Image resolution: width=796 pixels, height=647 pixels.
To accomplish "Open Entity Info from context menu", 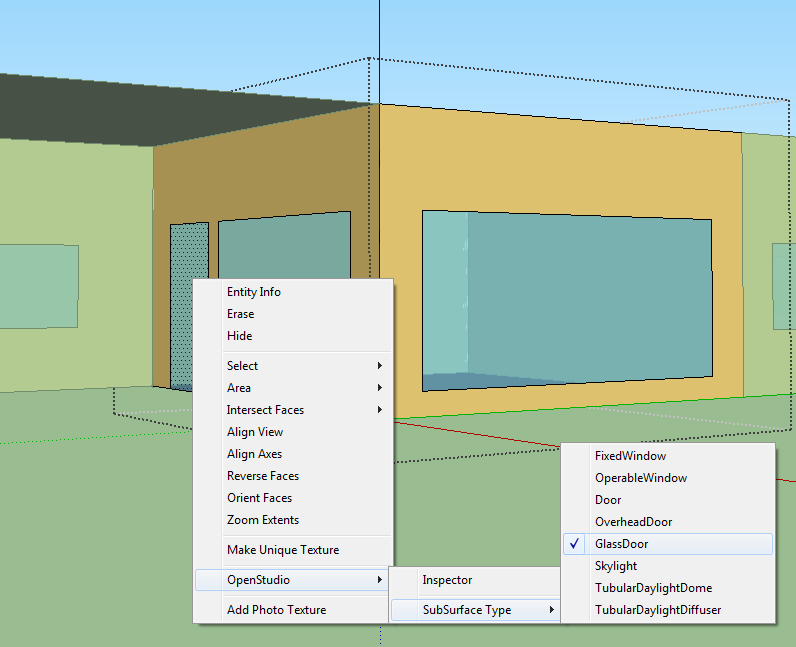I will click(254, 292).
